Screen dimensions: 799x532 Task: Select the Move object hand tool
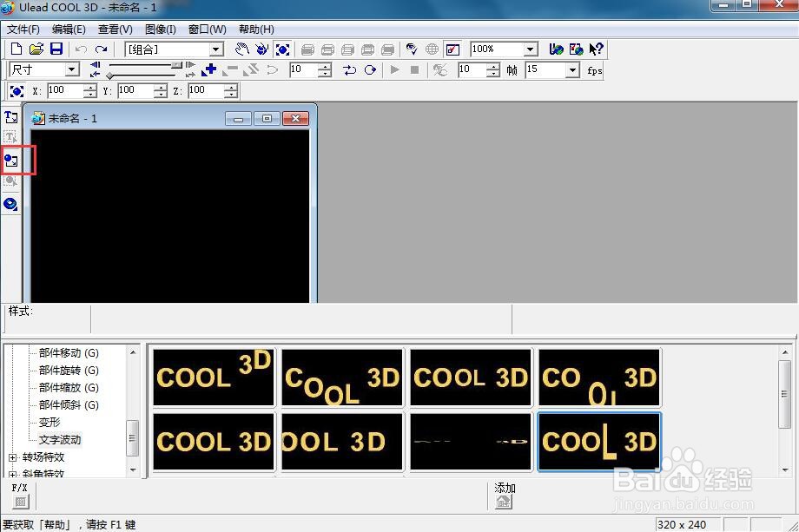(241, 49)
